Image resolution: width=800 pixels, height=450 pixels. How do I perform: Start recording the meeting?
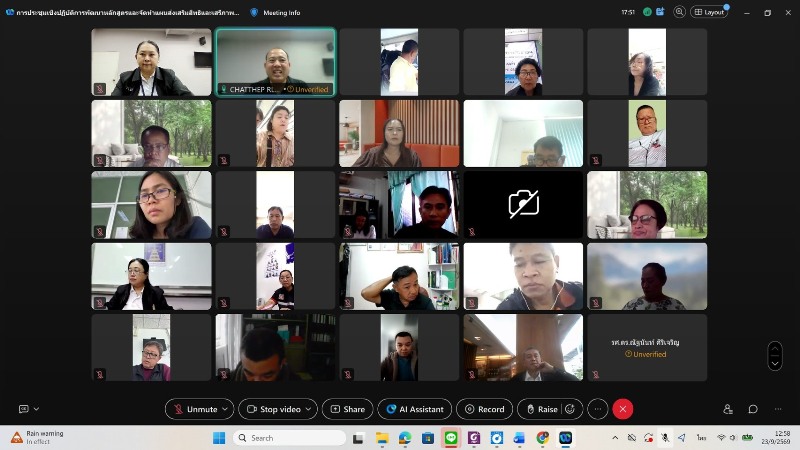484,409
